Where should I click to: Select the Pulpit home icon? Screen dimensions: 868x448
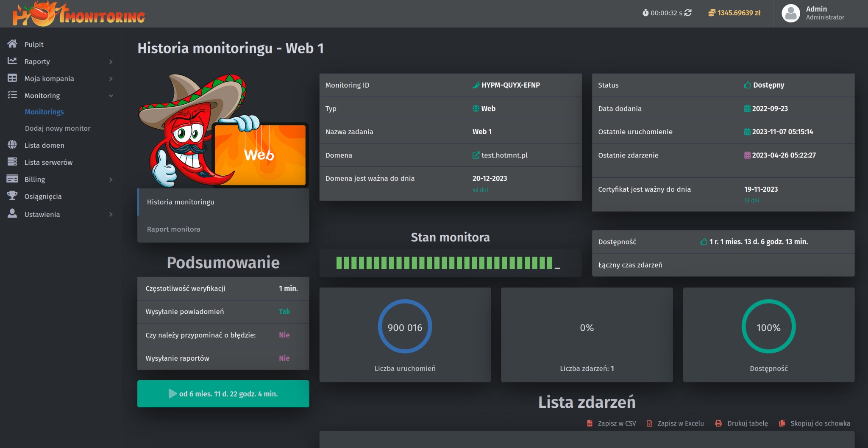(x=13, y=44)
